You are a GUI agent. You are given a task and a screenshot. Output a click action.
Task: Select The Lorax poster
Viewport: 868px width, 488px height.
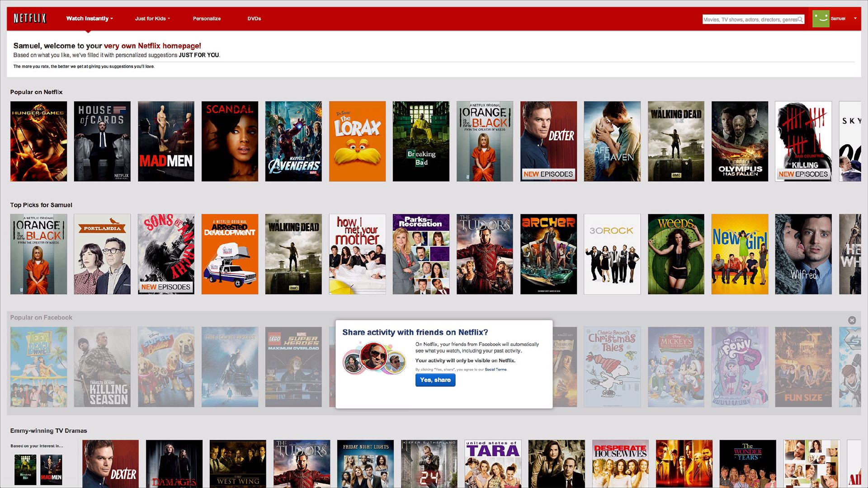click(357, 141)
